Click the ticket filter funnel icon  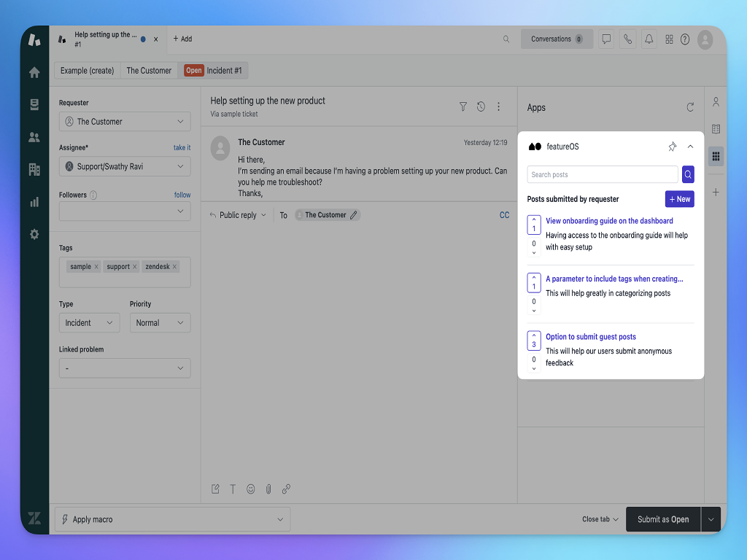462,106
